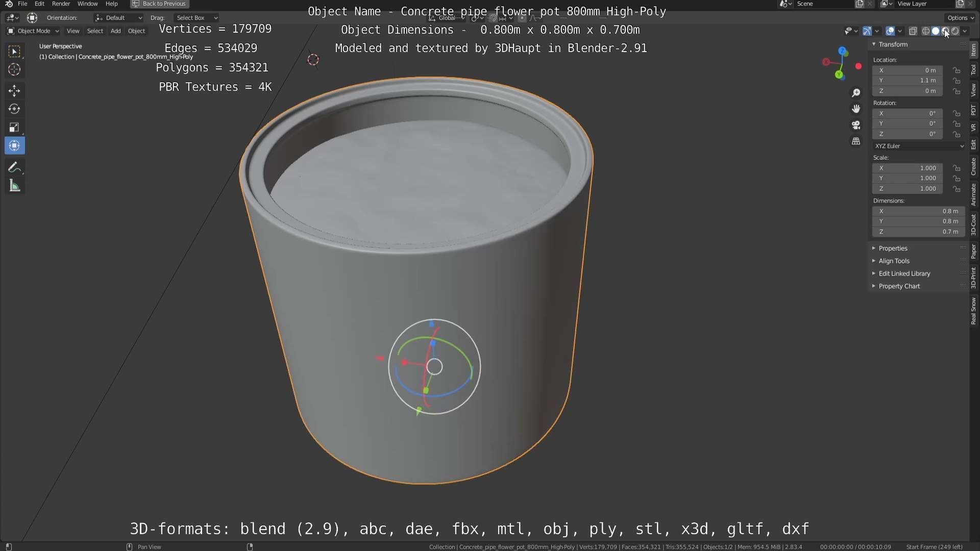Image resolution: width=980 pixels, height=551 pixels.
Task: Select the Measure tool
Action: click(14, 186)
